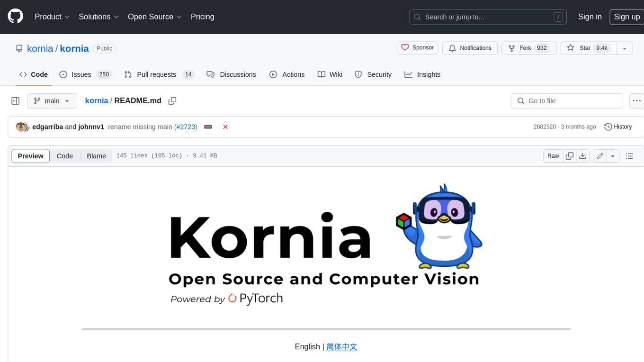The image size is (644, 362).
Task: Click the Sign up button
Action: click(626, 17)
